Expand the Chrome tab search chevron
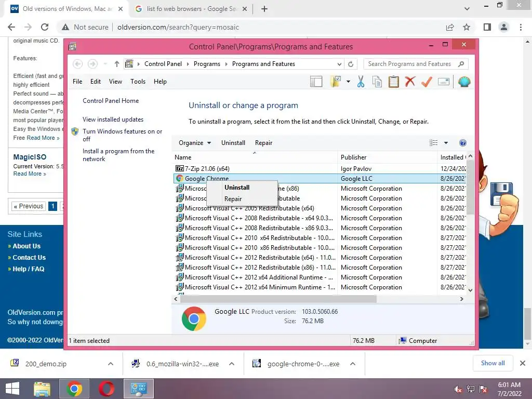 pos(467,9)
